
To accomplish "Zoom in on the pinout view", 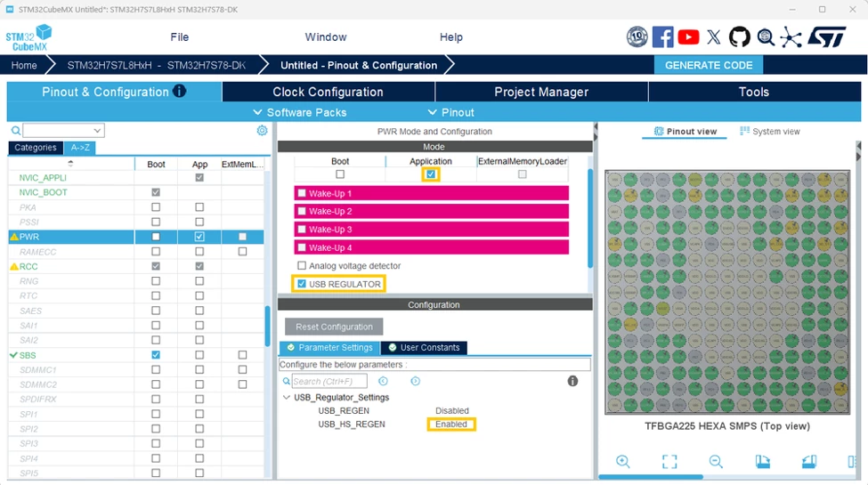I will click(x=623, y=461).
